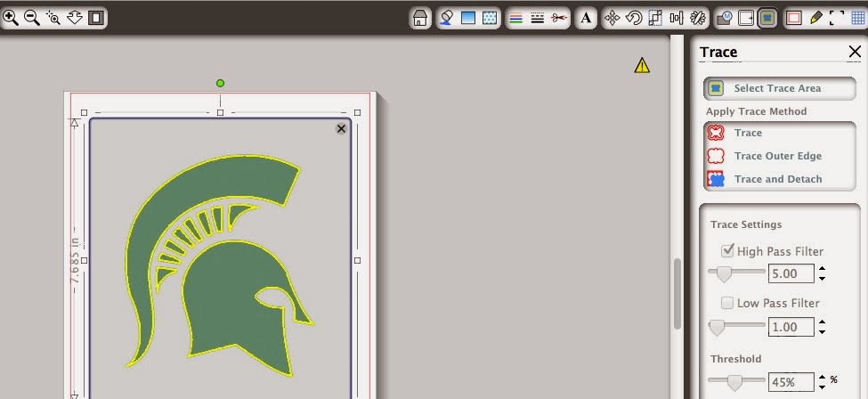Click the yellow pencil sketch icon in toolbar
This screenshot has height=399, width=868.
pos(815,18)
